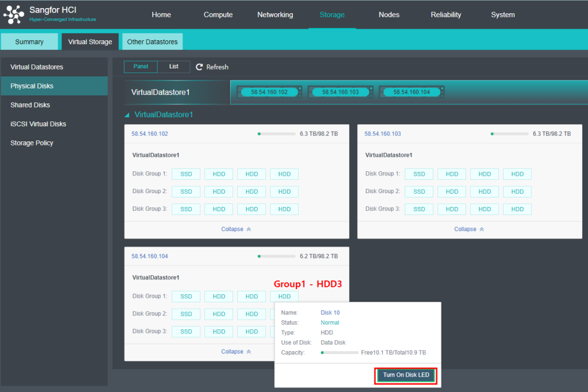Viewport: 588px width, 392px height.
Task: Select first HDD in Disk Group 2 of node 58.54.160.103
Action: [452, 191]
